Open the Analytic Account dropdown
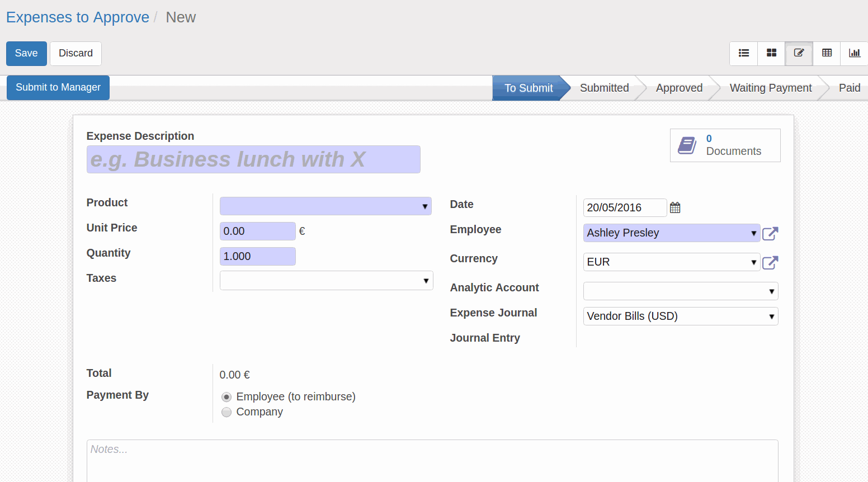 coord(681,291)
